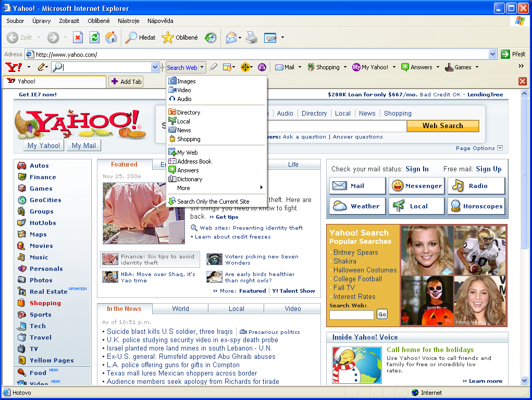The width and height of the screenshot is (532, 400).
Task: Choose Dictionary from the search menu
Action: pos(216,179)
